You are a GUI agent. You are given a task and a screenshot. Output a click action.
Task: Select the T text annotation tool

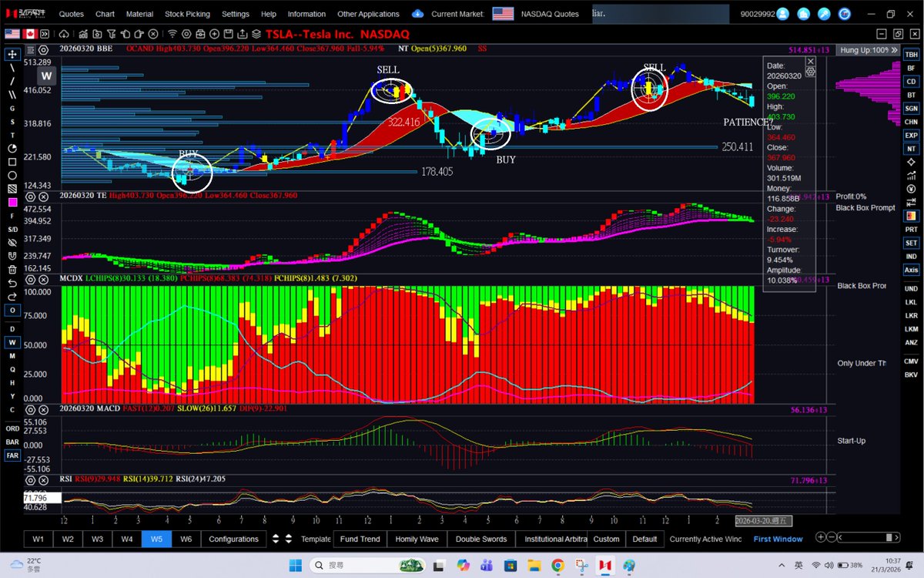[12, 135]
